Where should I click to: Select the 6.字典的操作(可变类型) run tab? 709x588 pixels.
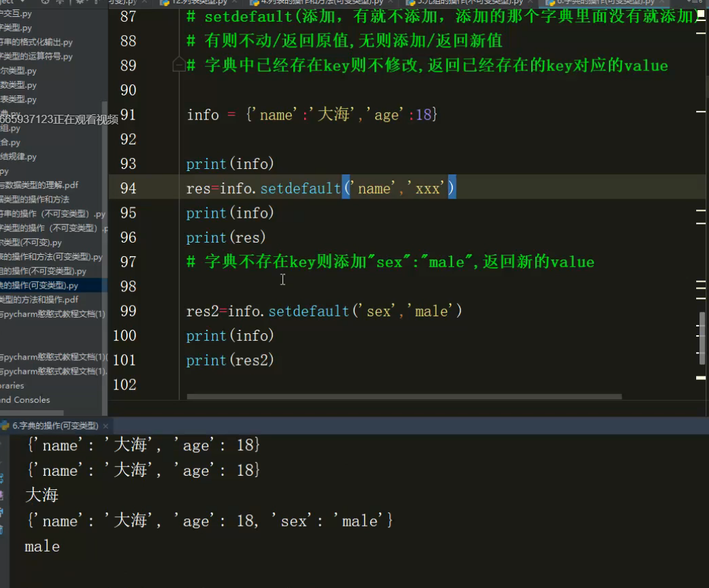(x=55, y=426)
